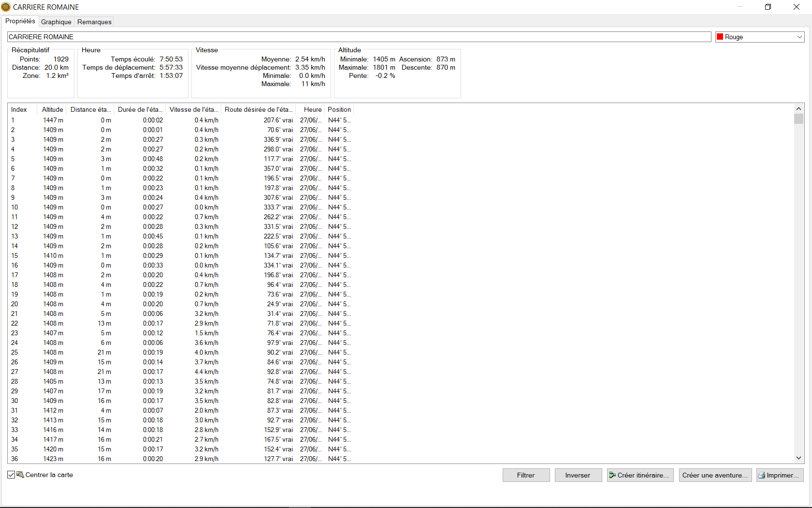Image resolution: width=812 pixels, height=508 pixels.
Task: Click the track name field CARRIERE ROMAINE
Action: (359, 37)
